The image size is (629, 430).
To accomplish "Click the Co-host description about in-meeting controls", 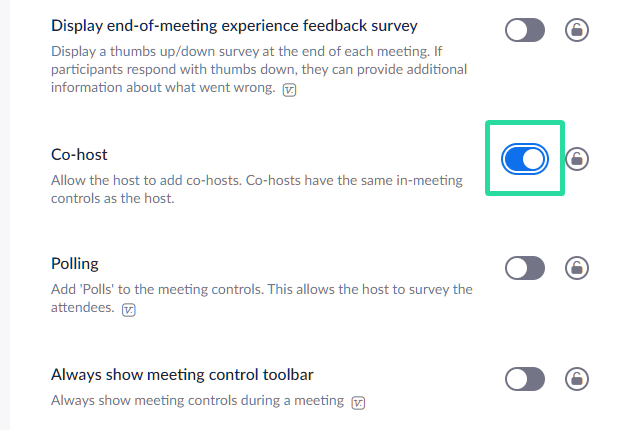I will (x=257, y=189).
